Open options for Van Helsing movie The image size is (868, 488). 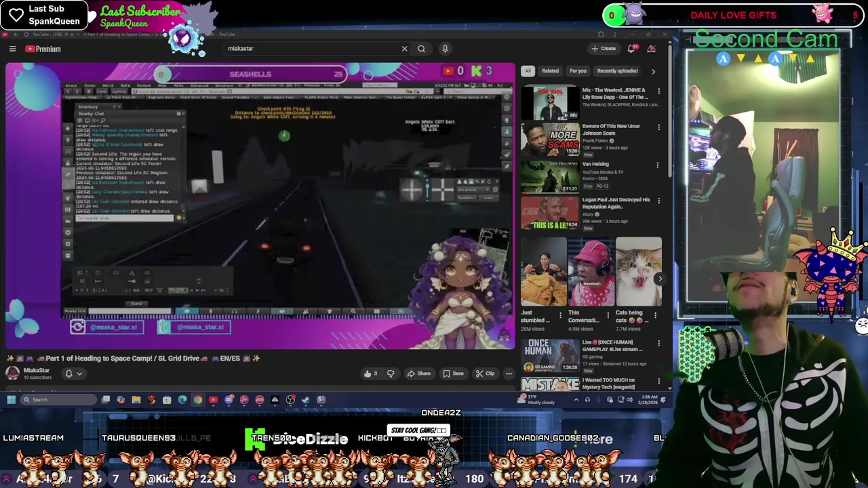click(x=658, y=165)
